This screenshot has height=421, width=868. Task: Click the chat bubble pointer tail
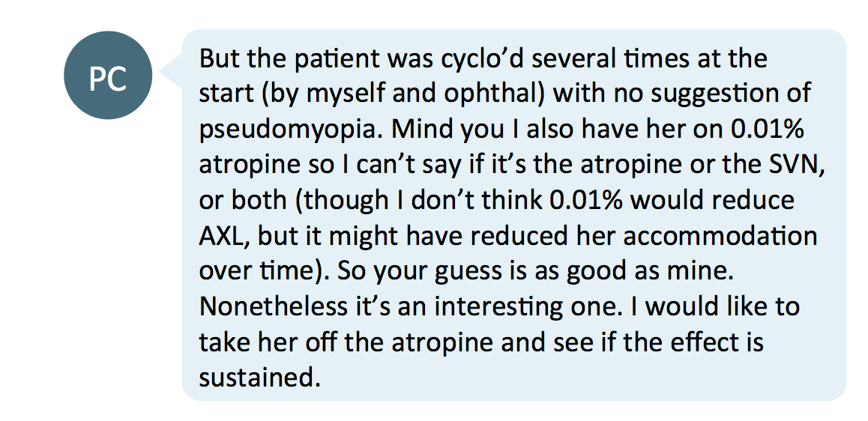pos(171,71)
